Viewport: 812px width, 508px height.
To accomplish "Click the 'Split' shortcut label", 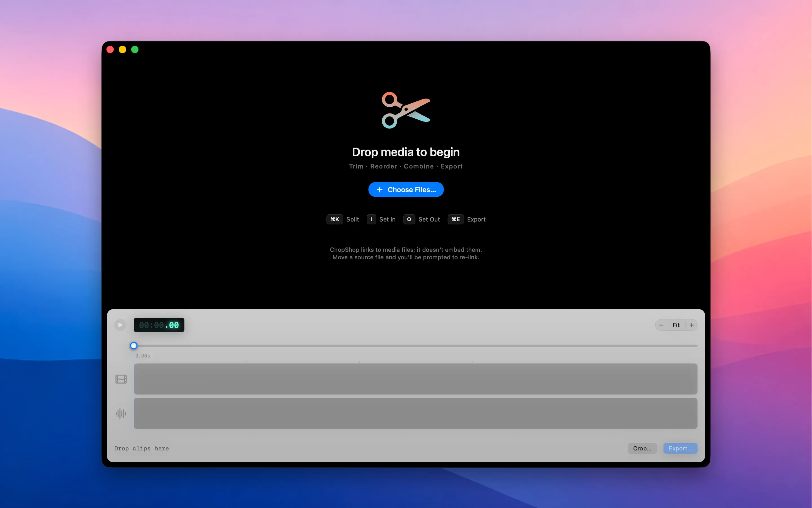I will click(352, 219).
